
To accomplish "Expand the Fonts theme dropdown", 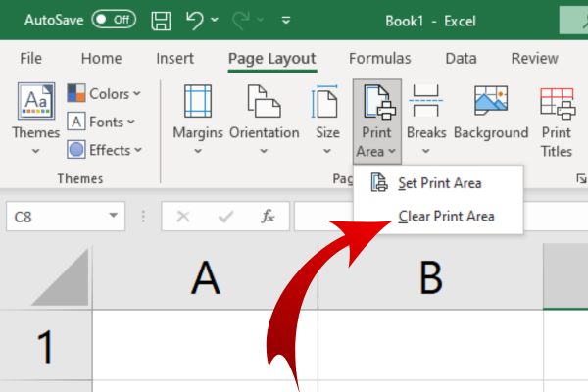I will point(101,122).
